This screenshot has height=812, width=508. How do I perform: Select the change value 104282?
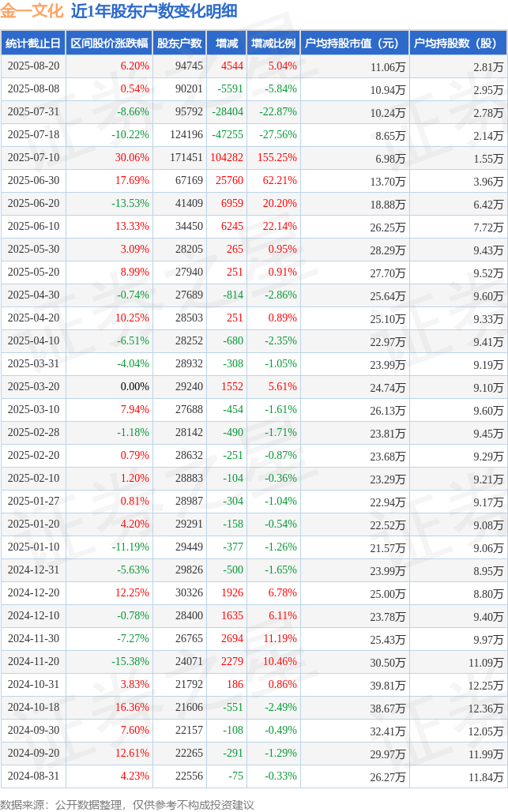(x=227, y=157)
